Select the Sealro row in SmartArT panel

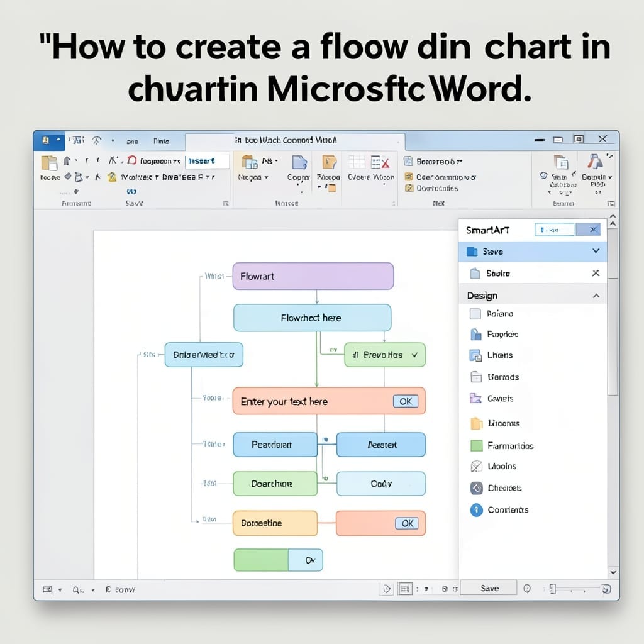pyautogui.click(x=532, y=273)
